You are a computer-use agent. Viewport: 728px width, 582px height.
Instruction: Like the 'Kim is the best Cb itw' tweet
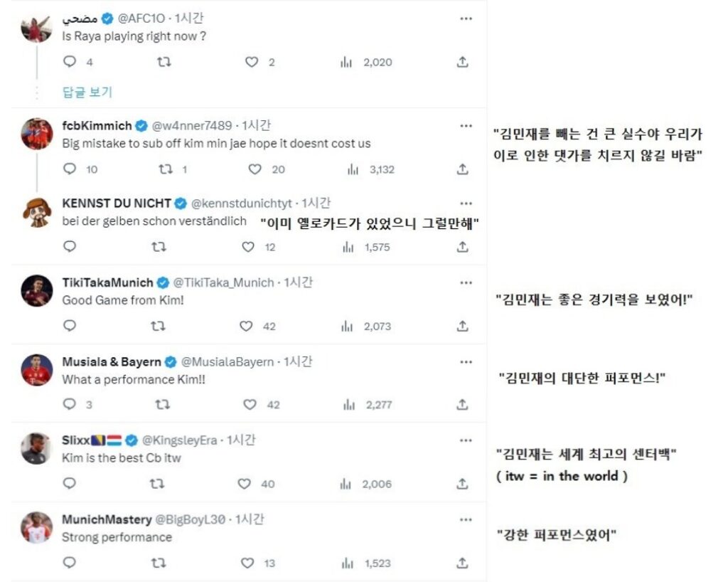pyautogui.click(x=245, y=484)
